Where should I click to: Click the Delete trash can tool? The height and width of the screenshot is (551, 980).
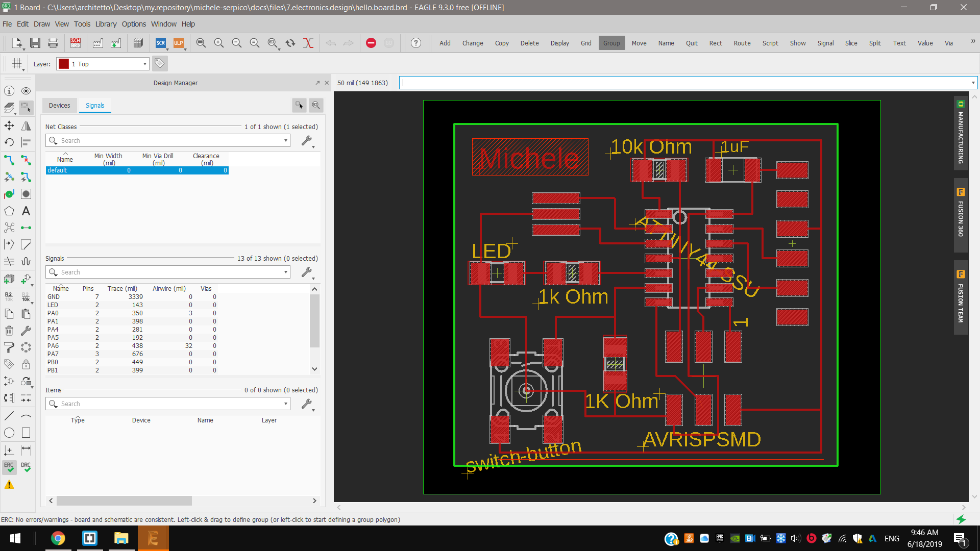coord(9,331)
